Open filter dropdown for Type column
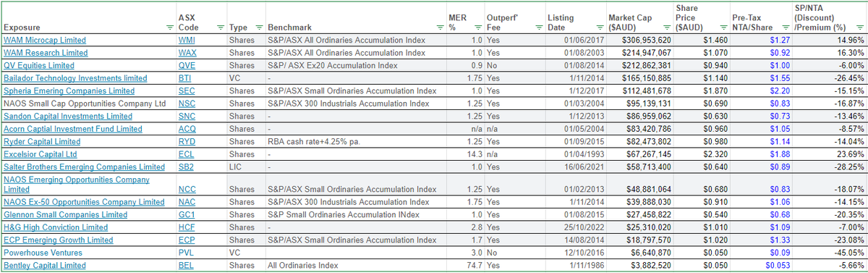The image size is (868, 273). click(x=260, y=28)
